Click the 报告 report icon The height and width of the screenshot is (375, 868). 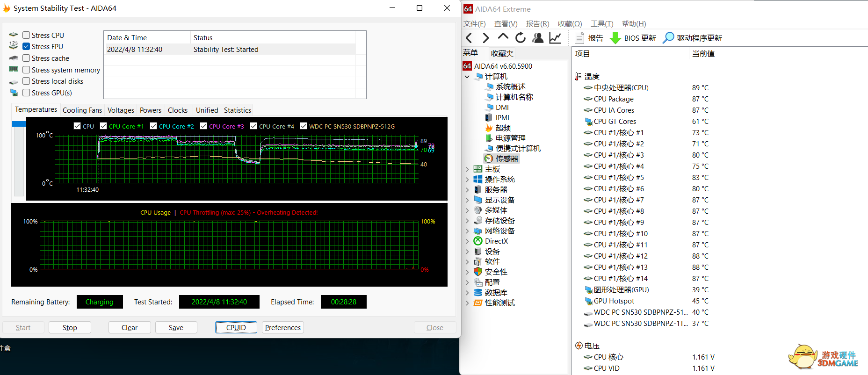point(579,38)
